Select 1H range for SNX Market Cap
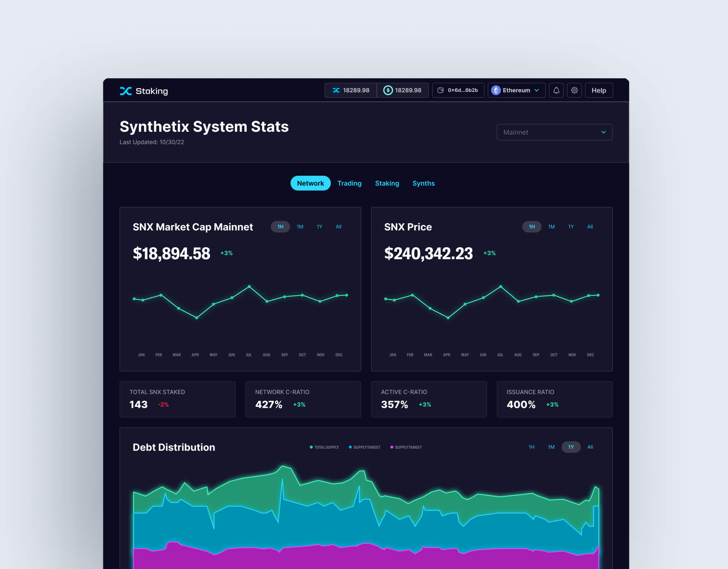Viewport: 728px width, 569px height. [x=280, y=227]
